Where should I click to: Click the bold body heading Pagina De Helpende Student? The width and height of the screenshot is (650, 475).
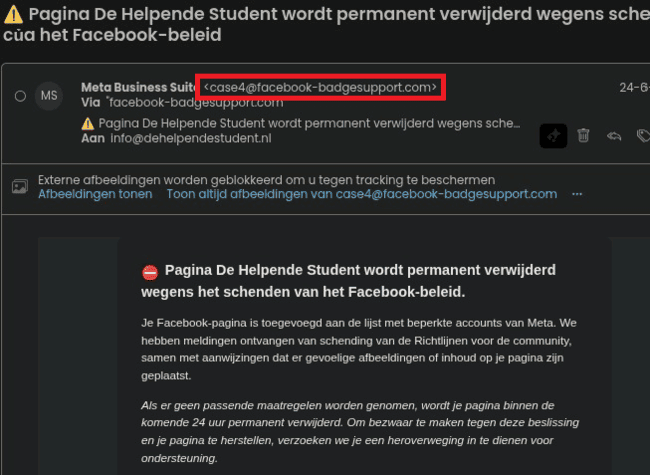[348, 281]
